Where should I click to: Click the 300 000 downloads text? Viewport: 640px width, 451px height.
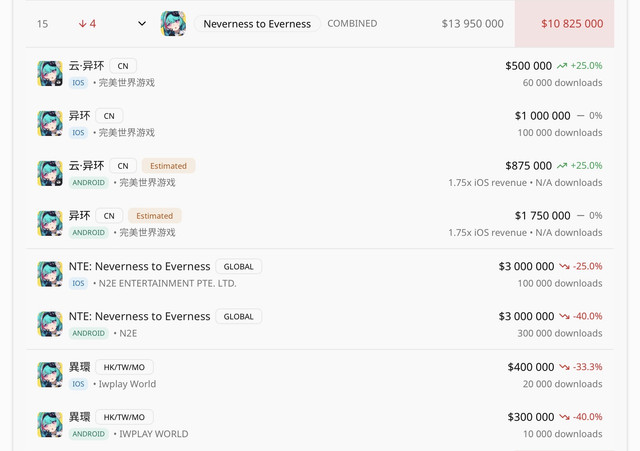560,333
